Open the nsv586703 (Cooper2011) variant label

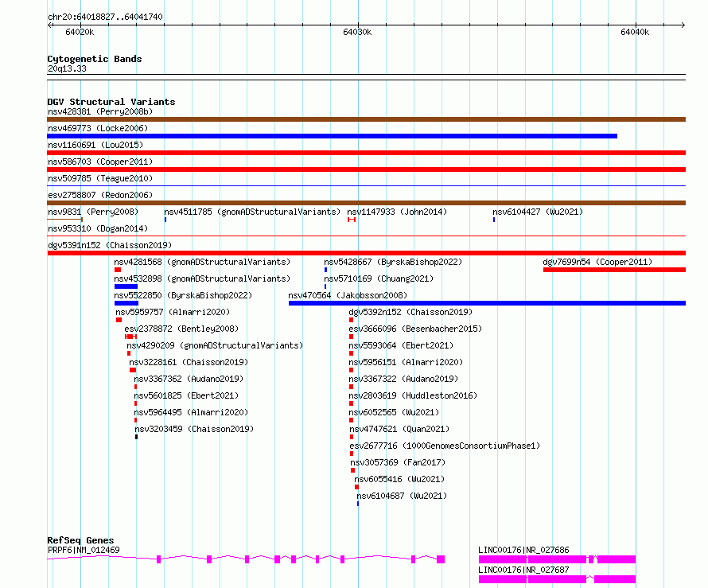[x=100, y=162]
